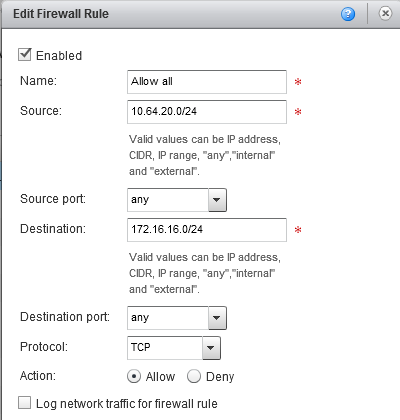400x420 pixels.
Task: Open the blue help question mark icon
Action: [x=348, y=14]
